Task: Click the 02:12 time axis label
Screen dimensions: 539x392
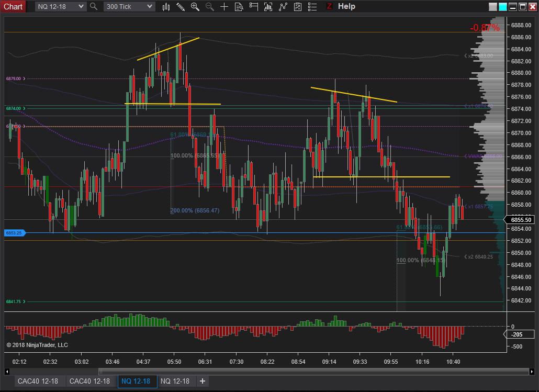Action: pos(19,362)
